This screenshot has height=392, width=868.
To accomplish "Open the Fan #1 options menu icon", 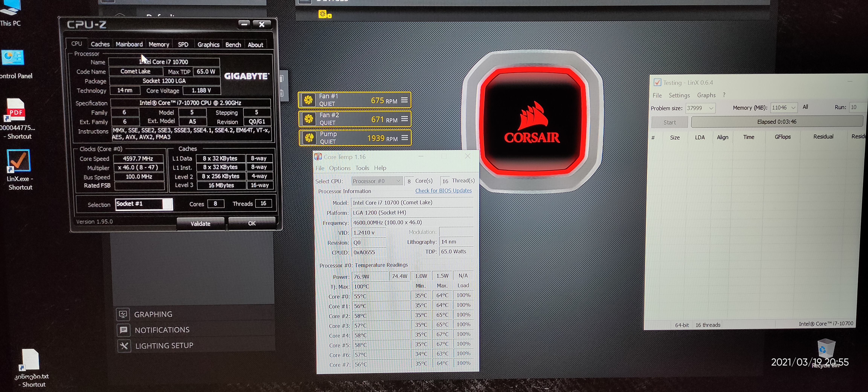I will (x=404, y=100).
